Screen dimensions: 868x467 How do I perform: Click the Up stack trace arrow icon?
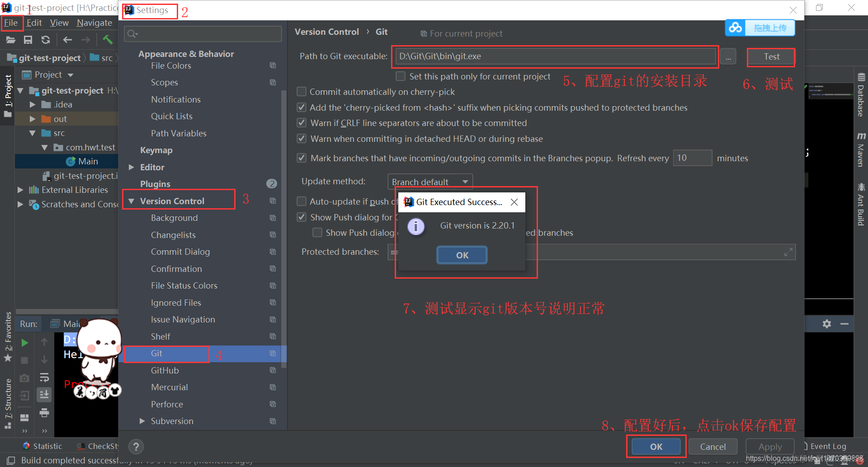44,342
